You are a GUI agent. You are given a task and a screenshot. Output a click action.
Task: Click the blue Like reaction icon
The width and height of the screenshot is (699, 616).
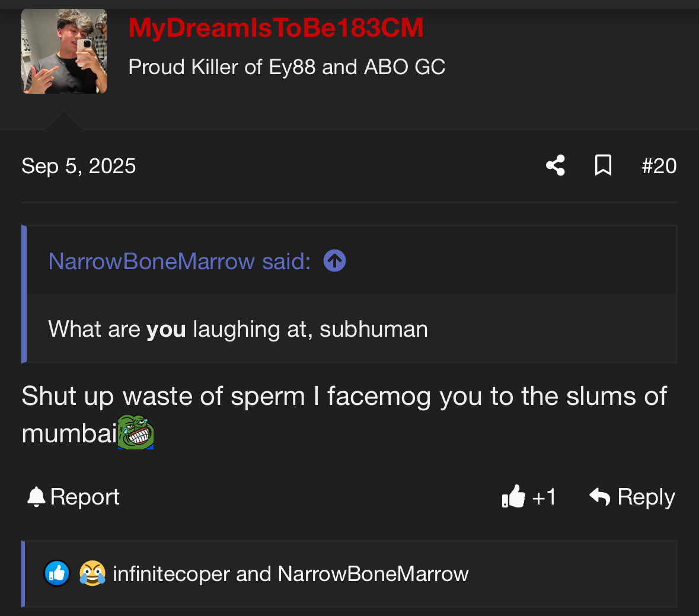coord(57,573)
